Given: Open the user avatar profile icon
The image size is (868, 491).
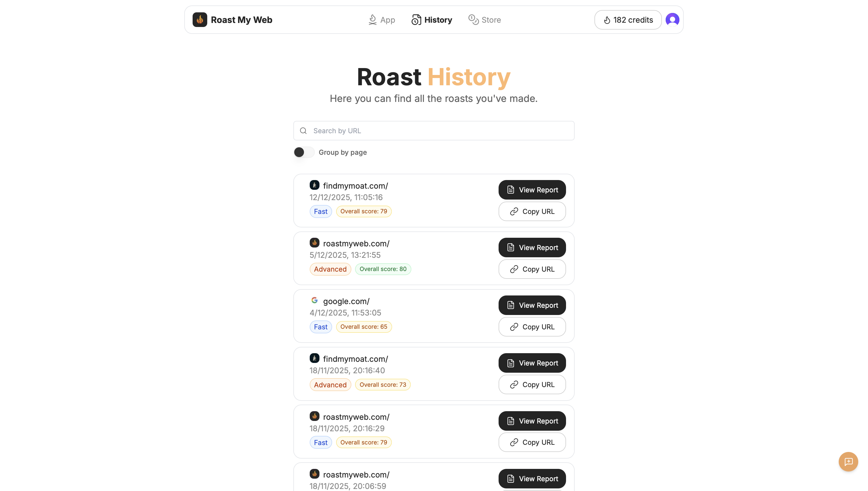Looking at the screenshot, I should [673, 20].
